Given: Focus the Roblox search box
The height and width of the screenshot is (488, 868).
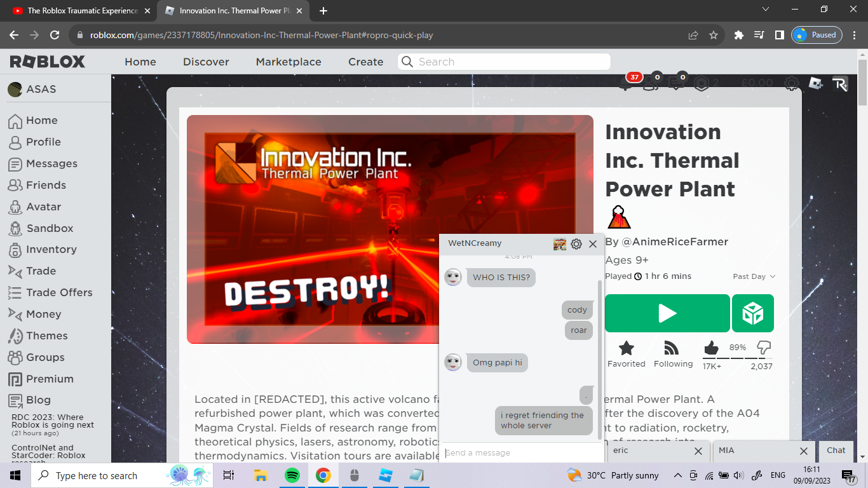Looking at the screenshot, I should click(x=505, y=62).
